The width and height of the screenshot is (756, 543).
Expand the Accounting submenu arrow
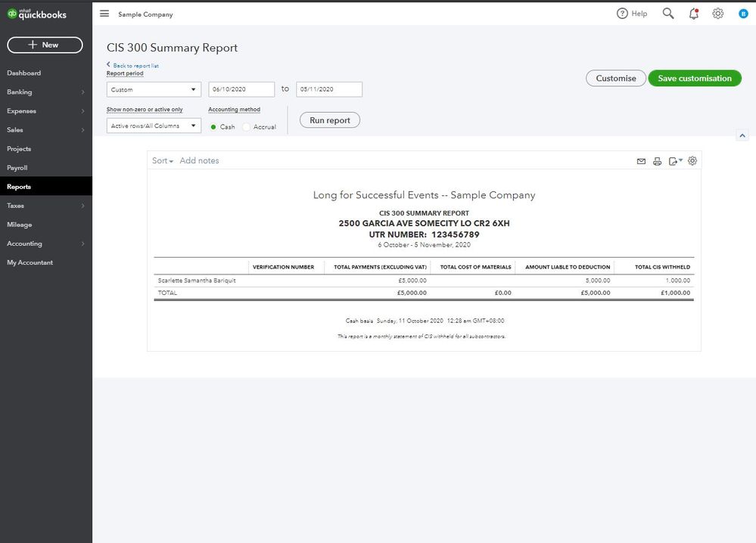tap(83, 244)
